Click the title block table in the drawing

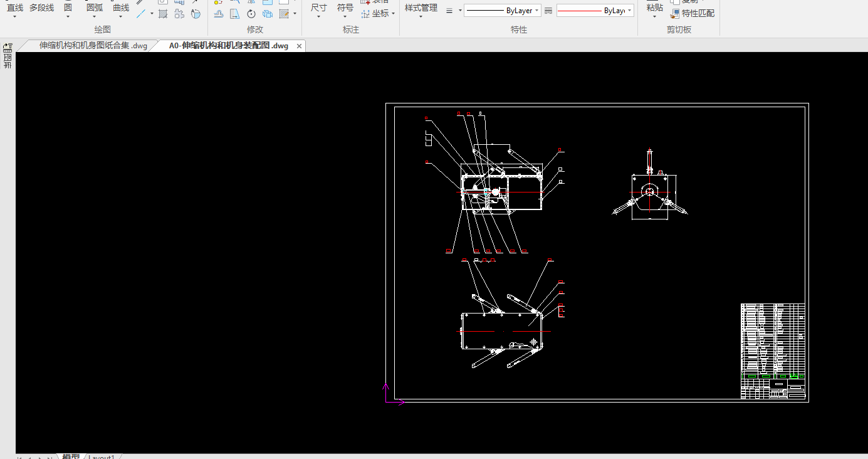[x=773, y=351]
